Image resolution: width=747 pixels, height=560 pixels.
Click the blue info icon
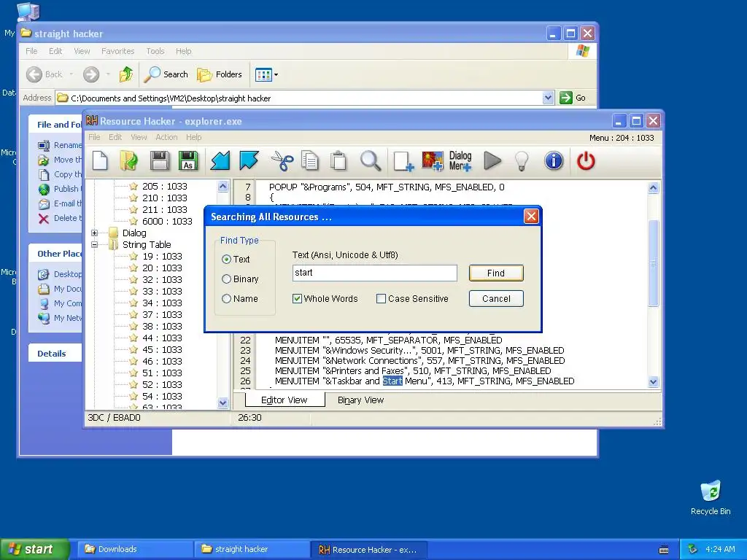coord(554,160)
